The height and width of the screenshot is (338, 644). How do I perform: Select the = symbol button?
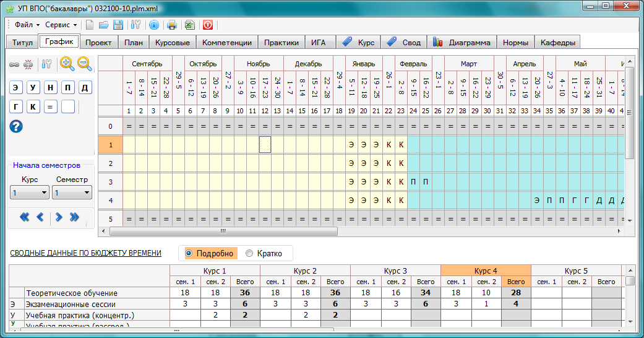pos(51,106)
